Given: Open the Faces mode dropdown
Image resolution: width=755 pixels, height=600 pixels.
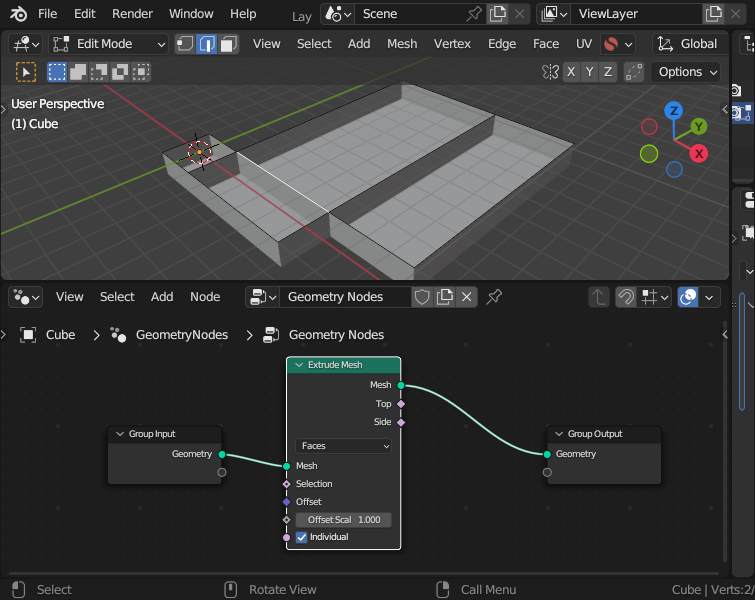Looking at the screenshot, I should pyautogui.click(x=344, y=446).
